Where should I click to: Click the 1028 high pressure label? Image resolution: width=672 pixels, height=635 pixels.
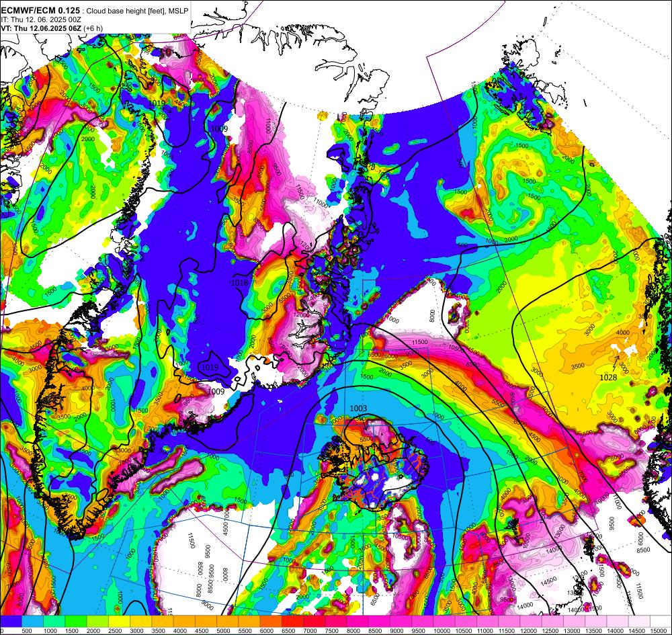(607, 377)
